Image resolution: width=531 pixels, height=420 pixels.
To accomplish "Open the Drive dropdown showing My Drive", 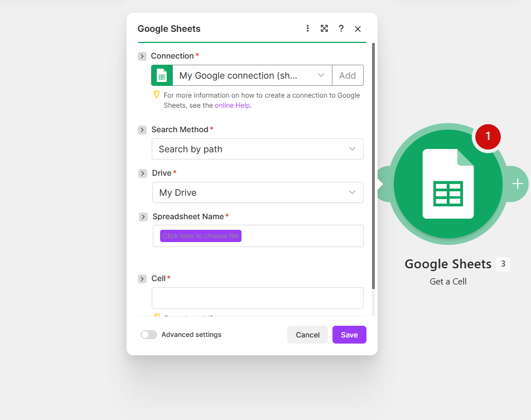I will pyautogui.click(x=258, y=192).
